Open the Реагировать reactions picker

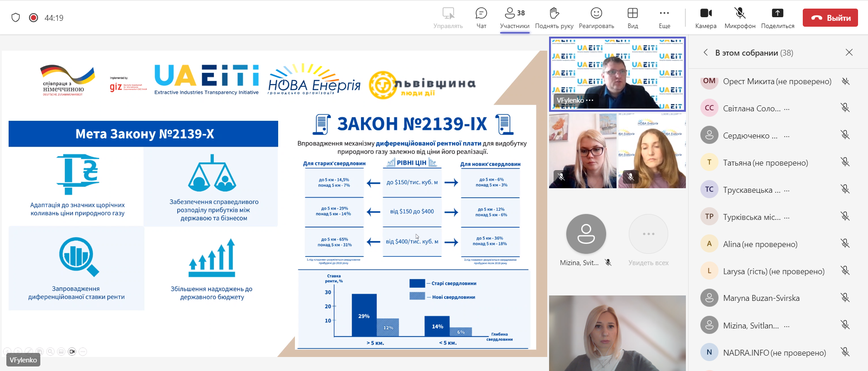pyautogui.click(x=596, y=18)
